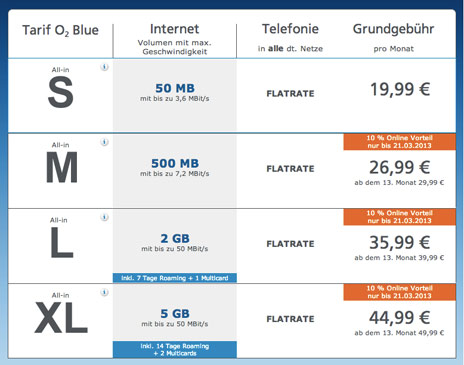Viewport: 464px width, 365px height.
Task: Open info icon for All-in XL tariff
Action: pos(104,292)
